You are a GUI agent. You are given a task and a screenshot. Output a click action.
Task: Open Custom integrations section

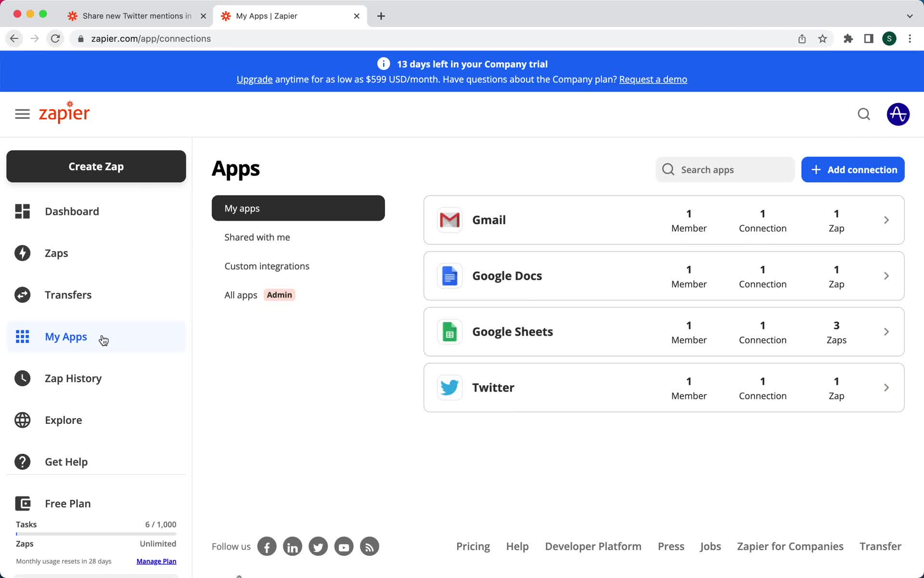coord(266,266)
